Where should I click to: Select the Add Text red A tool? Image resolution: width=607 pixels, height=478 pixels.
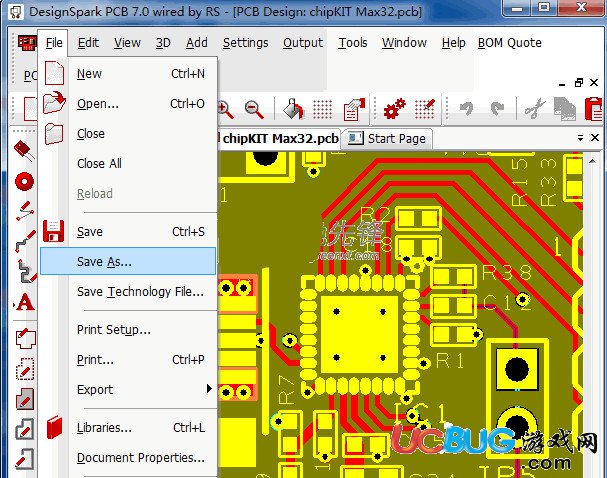(26, 302)
